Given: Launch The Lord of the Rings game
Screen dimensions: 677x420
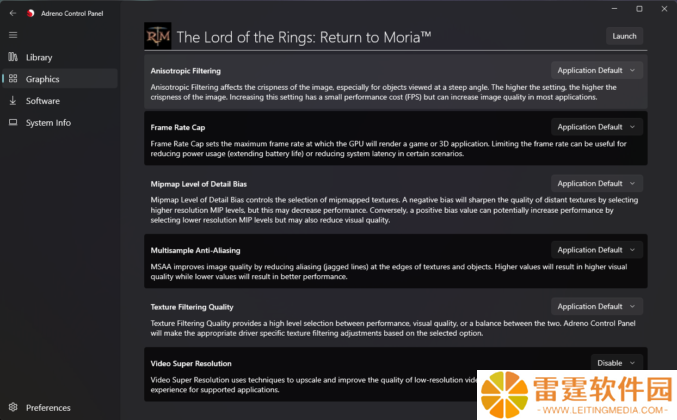Looking at the screenshot, I should tap(624, 36).
